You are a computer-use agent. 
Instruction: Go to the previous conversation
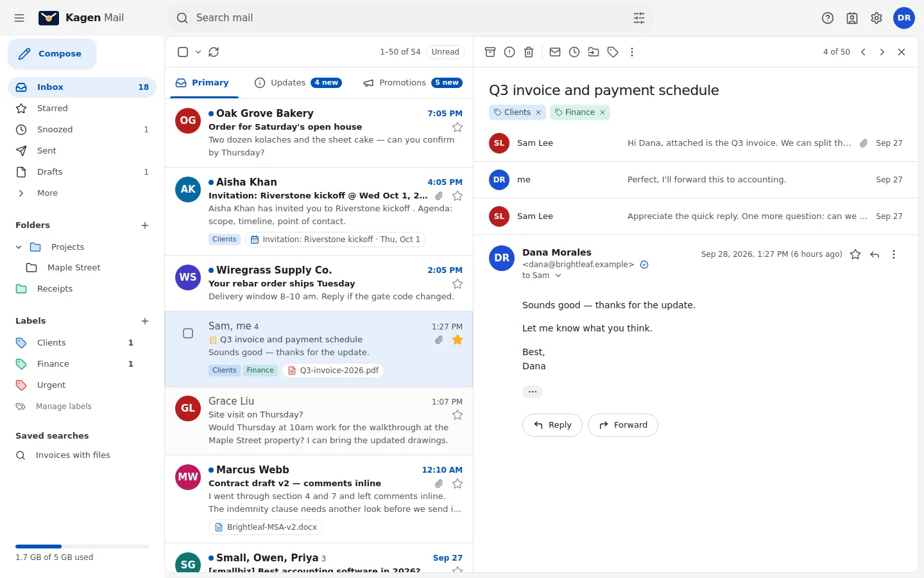click(863, 52)
